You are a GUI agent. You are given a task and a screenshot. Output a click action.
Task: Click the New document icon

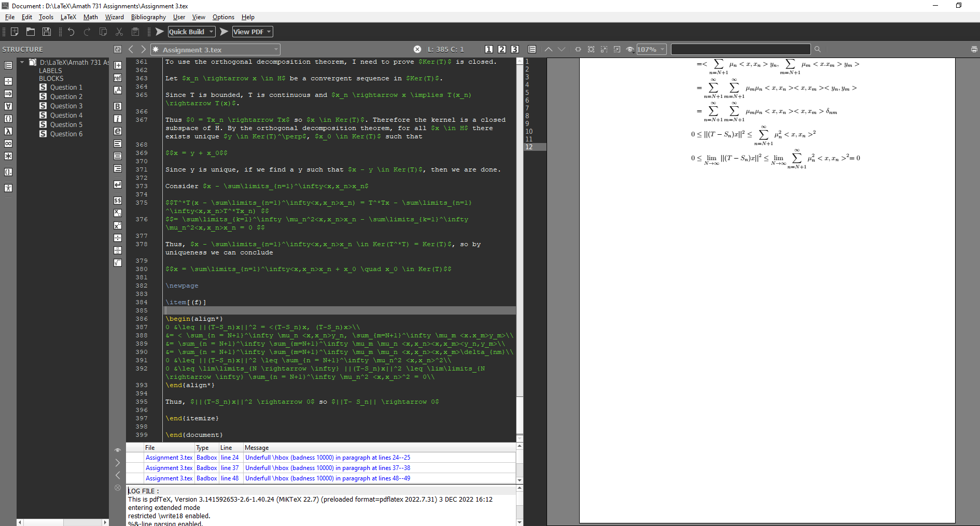coord(15,32)
